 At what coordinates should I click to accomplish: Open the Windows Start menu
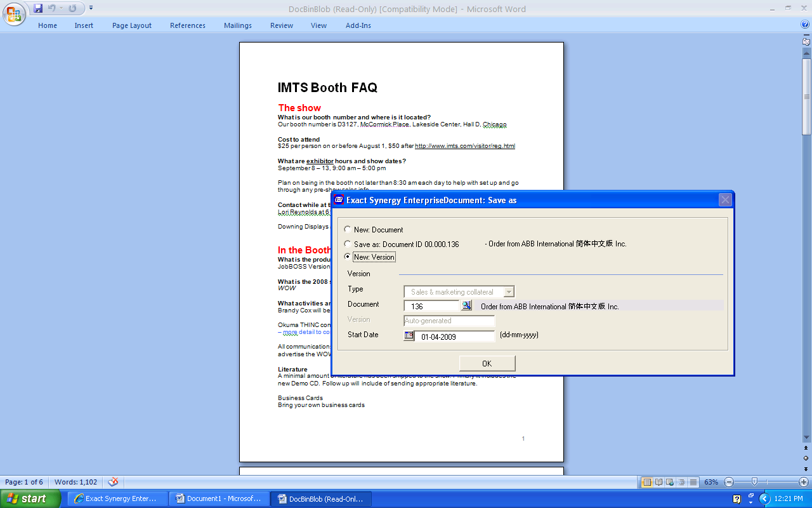(x=30, y=498)
